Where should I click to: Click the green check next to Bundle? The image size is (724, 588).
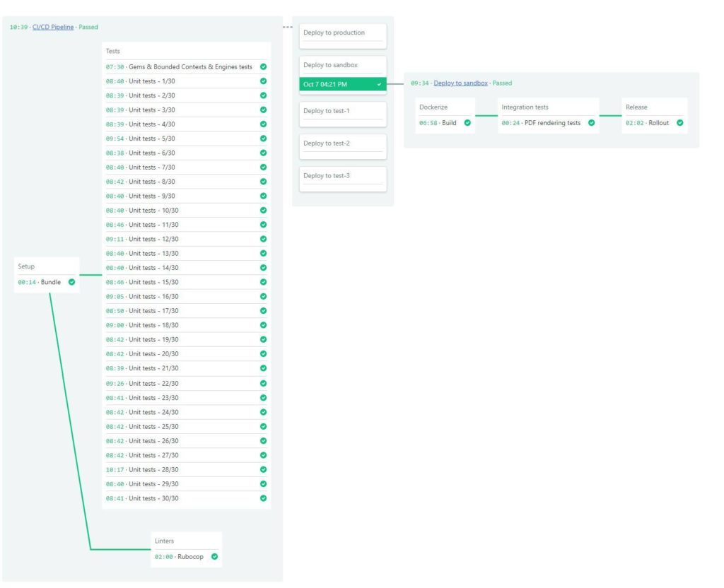click(71, 282)
